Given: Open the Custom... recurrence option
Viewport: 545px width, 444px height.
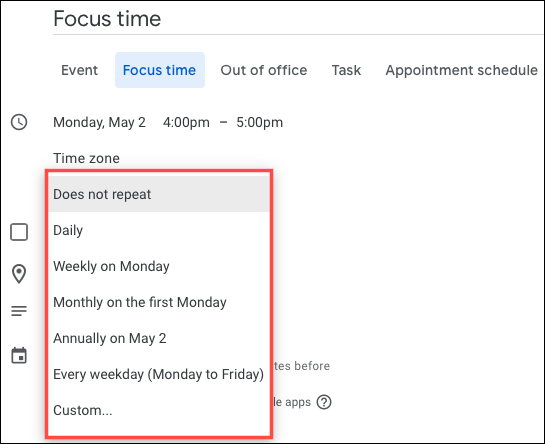Looking at the screenshot, I should pos(159,410).
